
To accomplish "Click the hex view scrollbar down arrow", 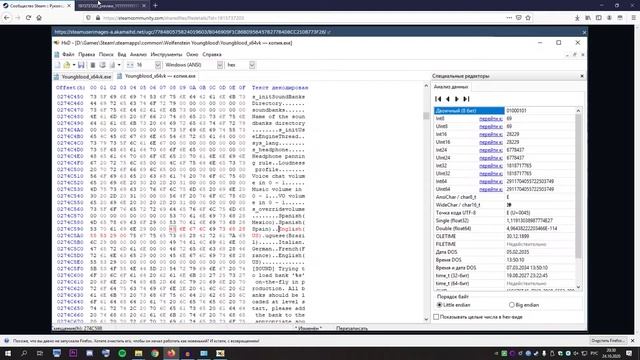I will click(x=426, y=319).
